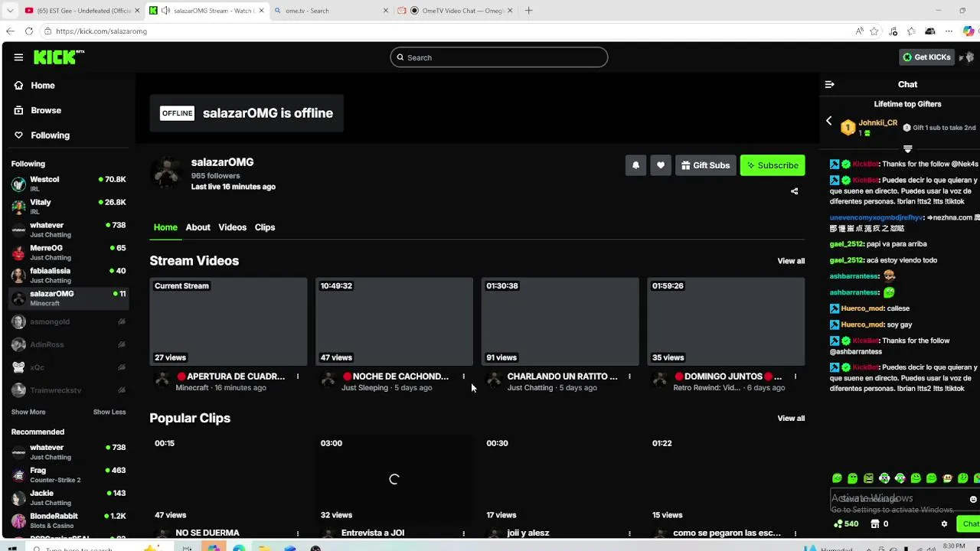Screen dimensions: 980x551
Task: Open chat settings gear
Action: (x=944, y=524)
